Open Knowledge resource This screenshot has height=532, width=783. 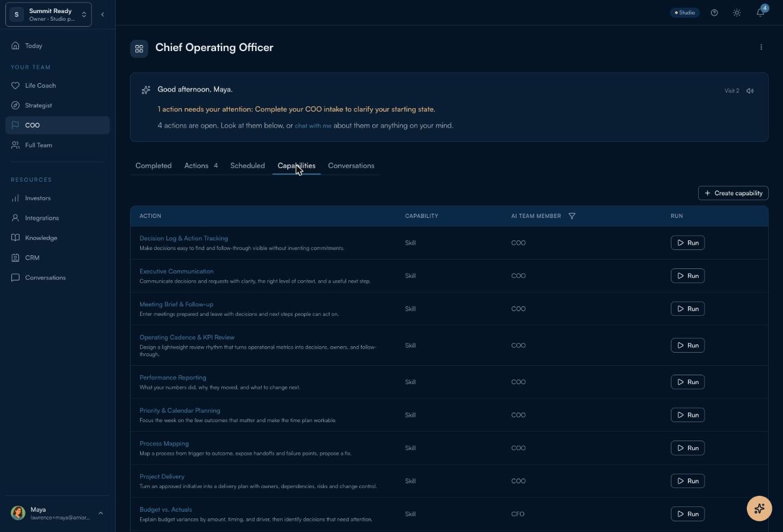pos(58,237)
